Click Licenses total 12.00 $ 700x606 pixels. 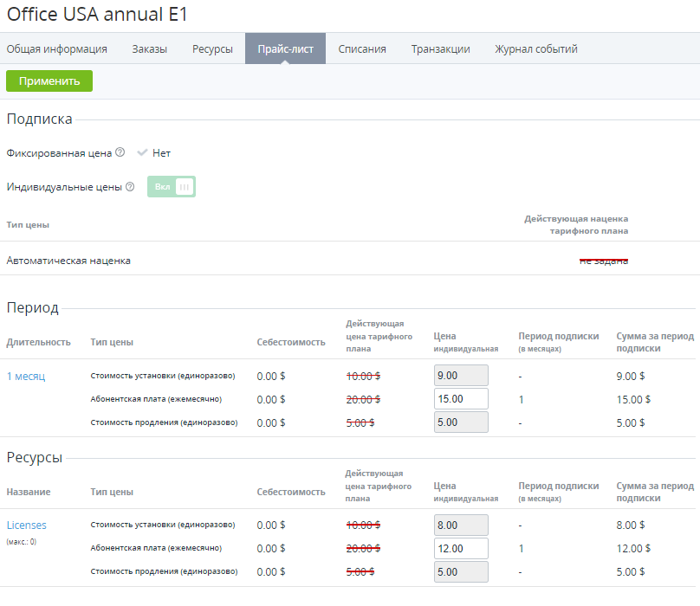coord(633,549)
